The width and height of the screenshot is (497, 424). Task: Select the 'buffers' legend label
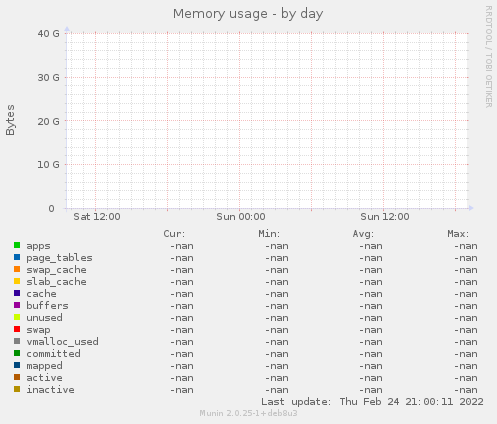tap(47, 306)
